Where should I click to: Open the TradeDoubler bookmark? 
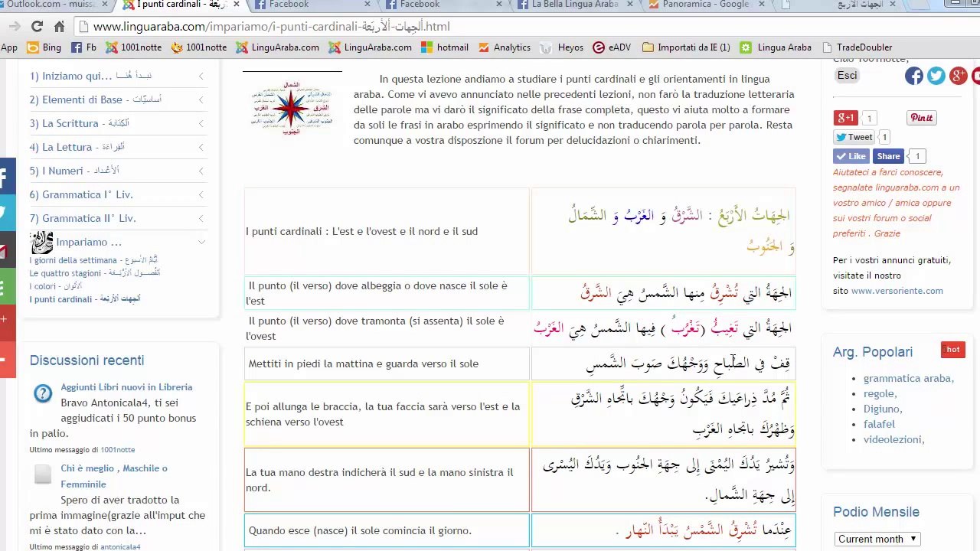tap(857, 47)
